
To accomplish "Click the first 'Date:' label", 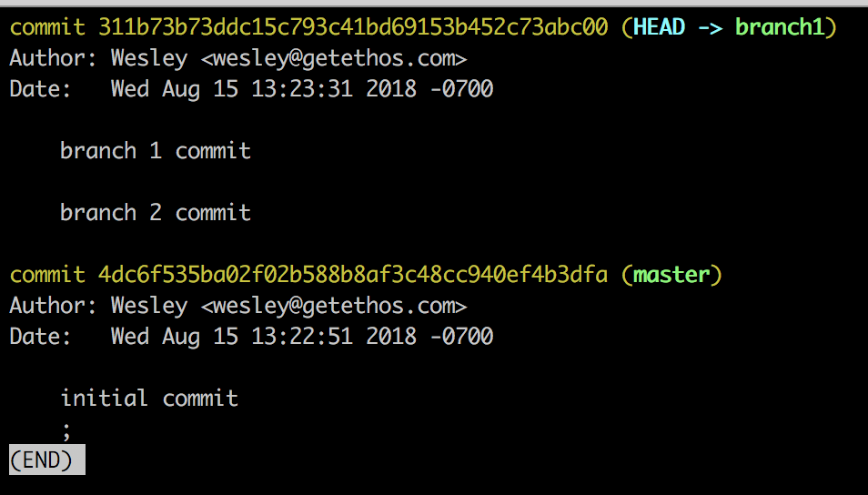I will pyautogui.click(x=40, y=89).
